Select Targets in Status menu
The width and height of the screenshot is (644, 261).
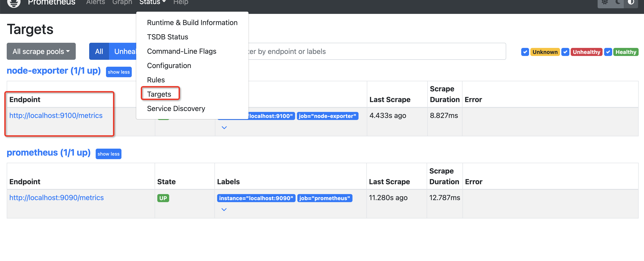192,94
